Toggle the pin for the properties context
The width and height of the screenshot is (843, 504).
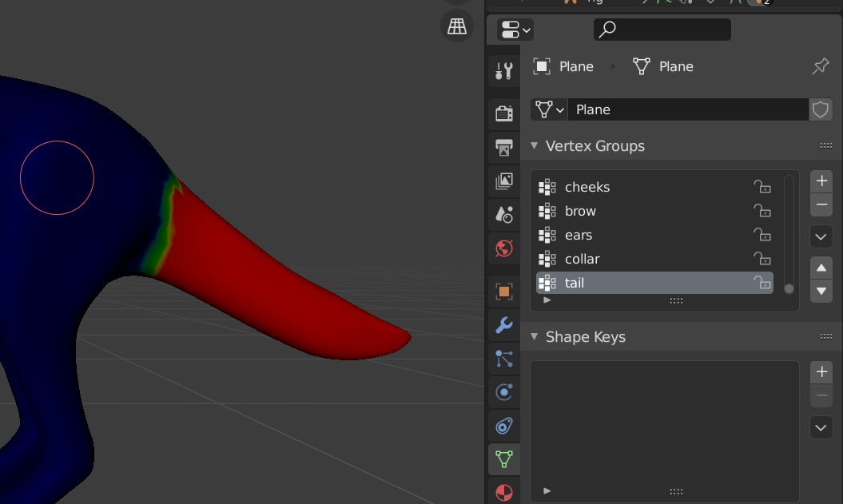[x=821, y=66]
